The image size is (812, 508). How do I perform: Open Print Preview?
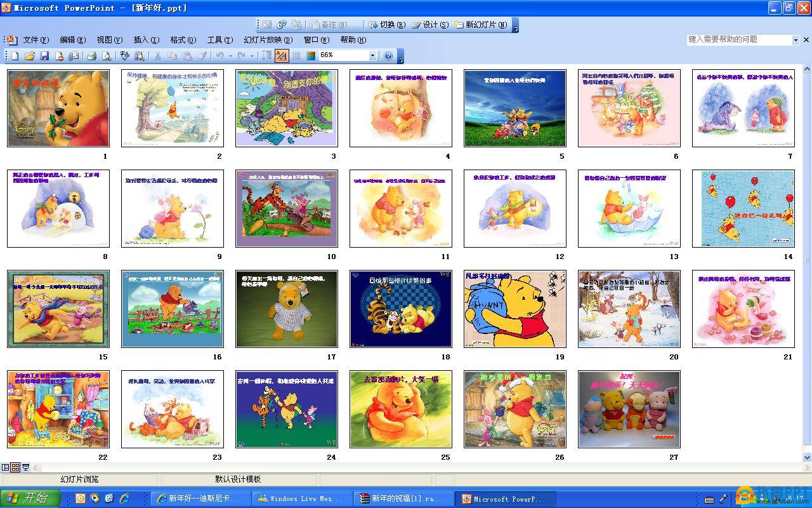(x=107, y=56)
